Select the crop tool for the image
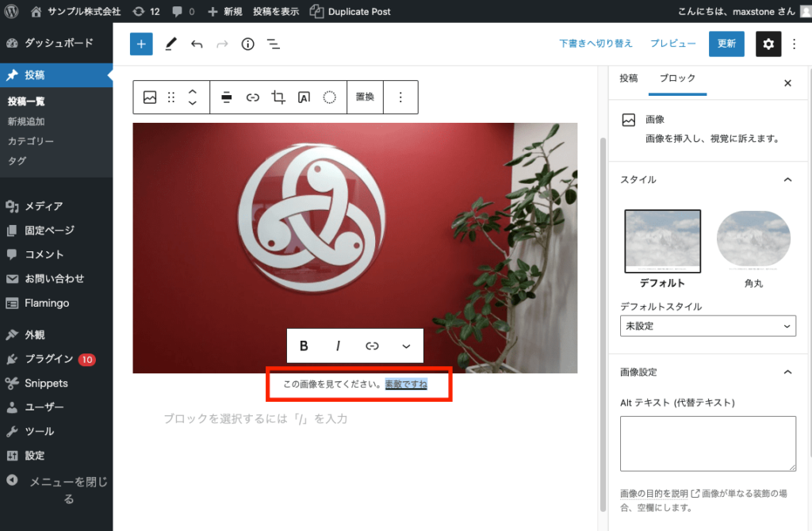The image size is (812, 531). [279, 97]
